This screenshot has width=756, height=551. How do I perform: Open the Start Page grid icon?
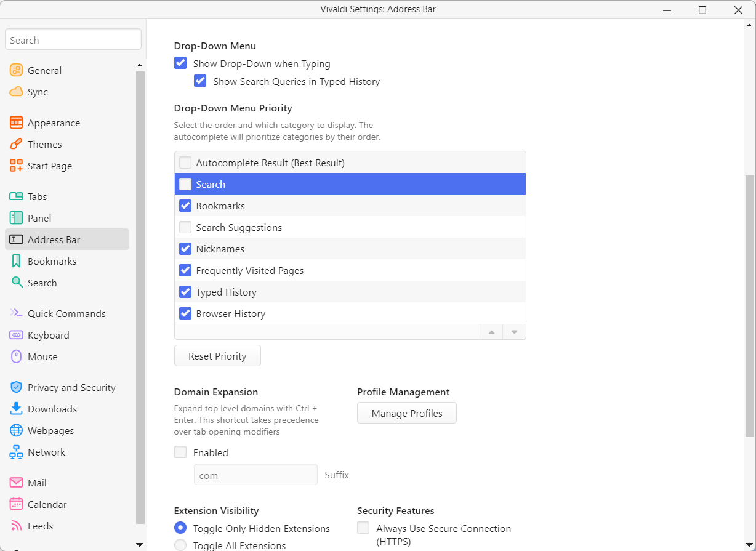click(x=17, y=166)
